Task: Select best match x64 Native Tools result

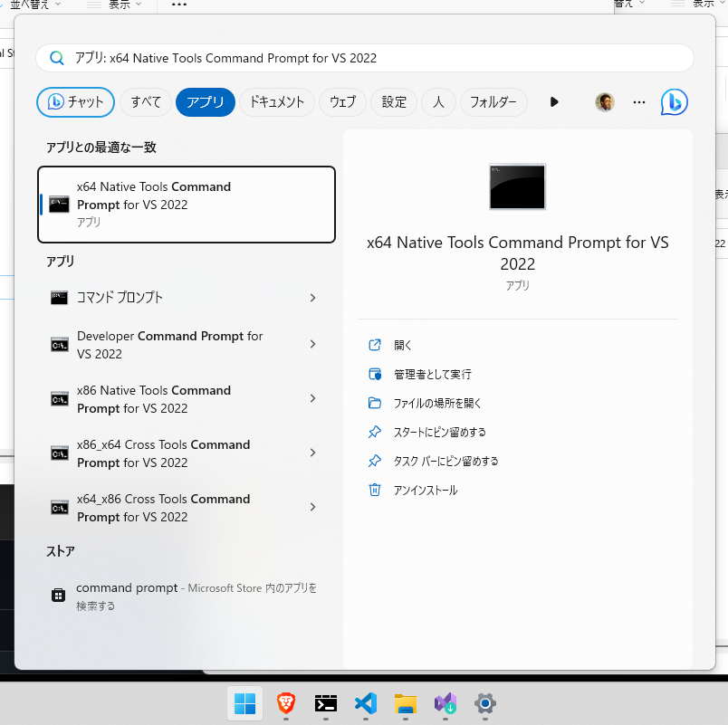Action: pyautogui.click(x=187, y=205)
